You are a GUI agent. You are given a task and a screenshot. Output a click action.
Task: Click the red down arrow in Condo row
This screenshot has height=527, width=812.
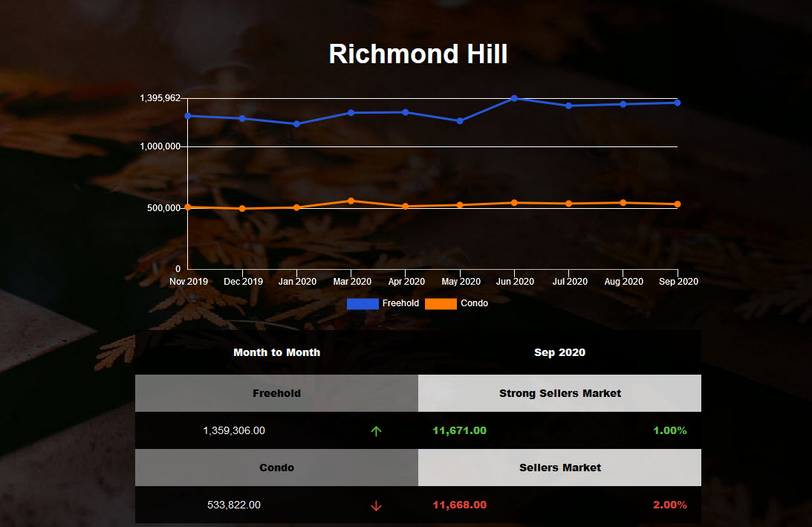tap(376, 505)
